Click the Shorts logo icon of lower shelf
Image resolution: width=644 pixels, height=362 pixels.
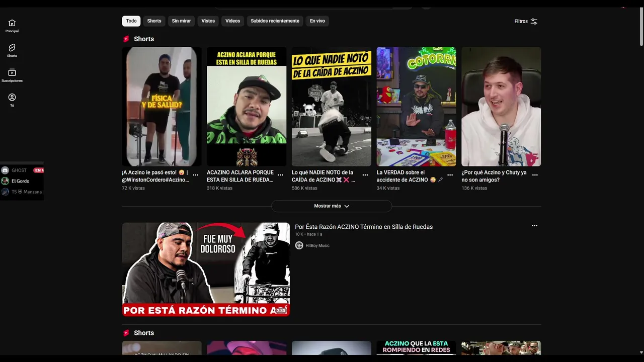click(126, 333)
